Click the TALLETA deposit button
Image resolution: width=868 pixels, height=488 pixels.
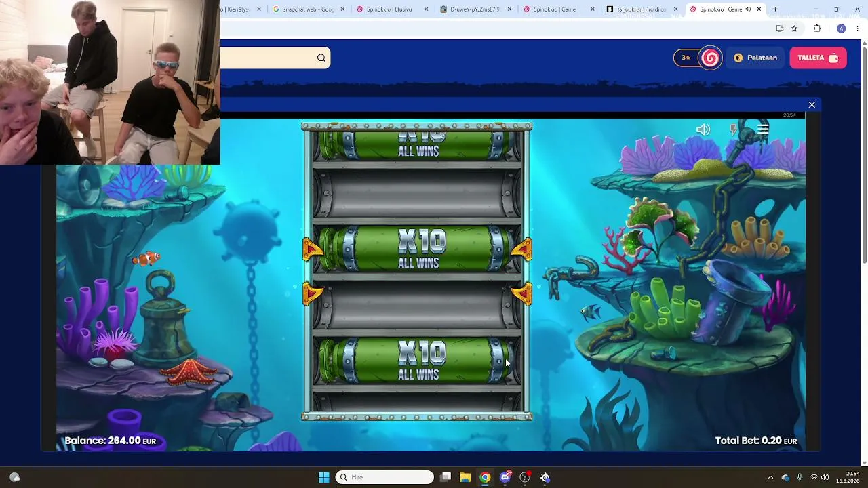tap(818, 58)
